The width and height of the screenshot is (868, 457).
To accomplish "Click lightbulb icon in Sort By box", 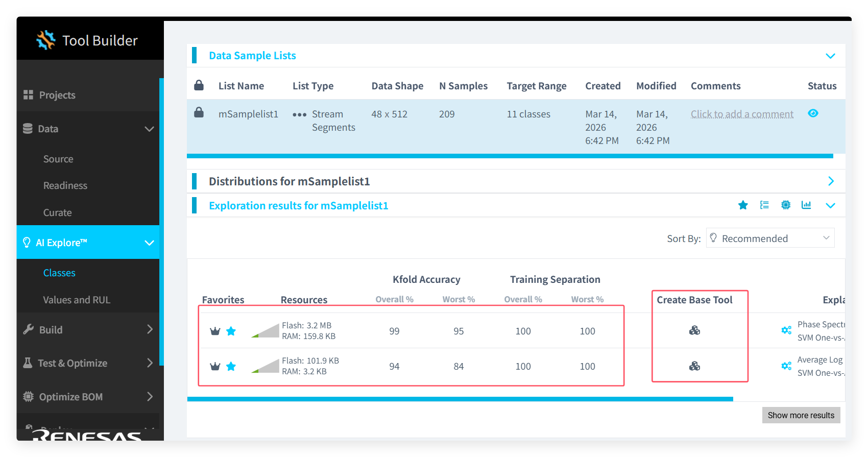I will tap(713, 237).
